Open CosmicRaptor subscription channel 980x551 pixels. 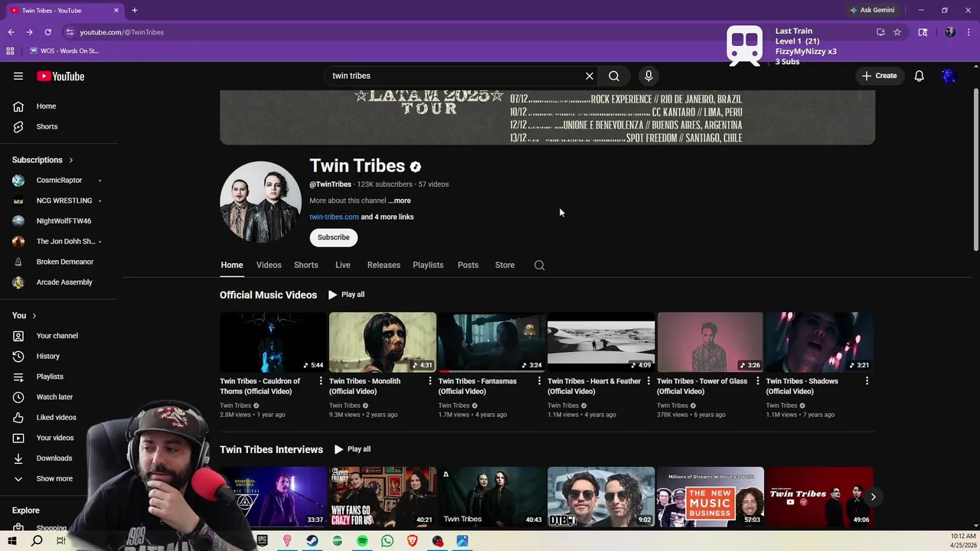(x=59, y=180)
